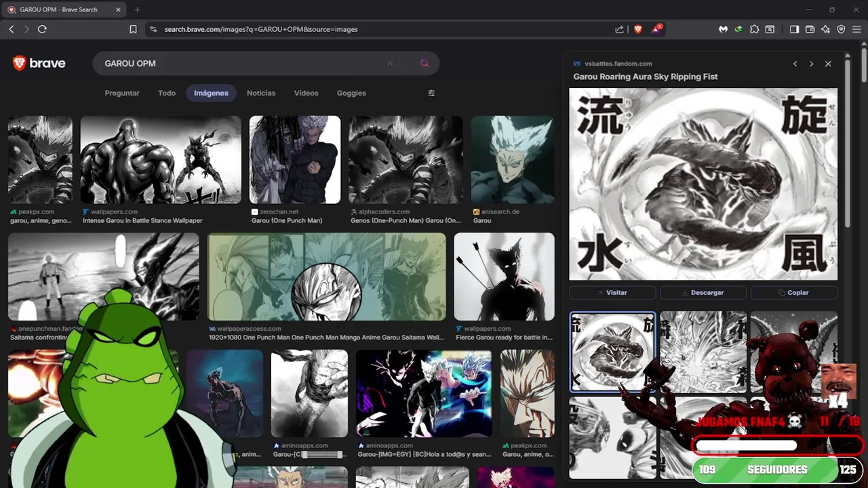Screen dimensions: 868x488
Task: Switch to Preguntar tab
Action: click(x=122, y=93)
